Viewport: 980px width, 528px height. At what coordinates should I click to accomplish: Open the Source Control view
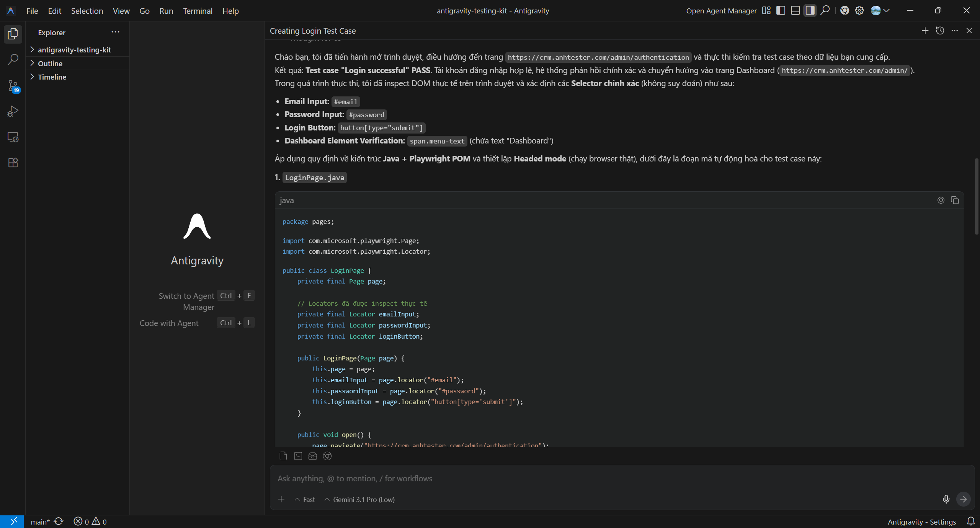pos(13,86)
